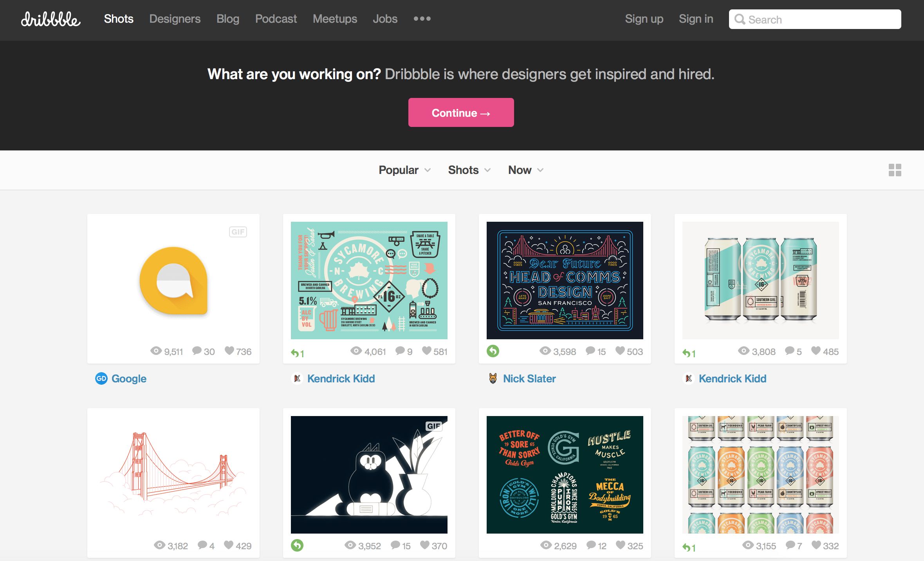Click the Sign up link
Viewport: 924px width, 561px height.
click(644, 19)
